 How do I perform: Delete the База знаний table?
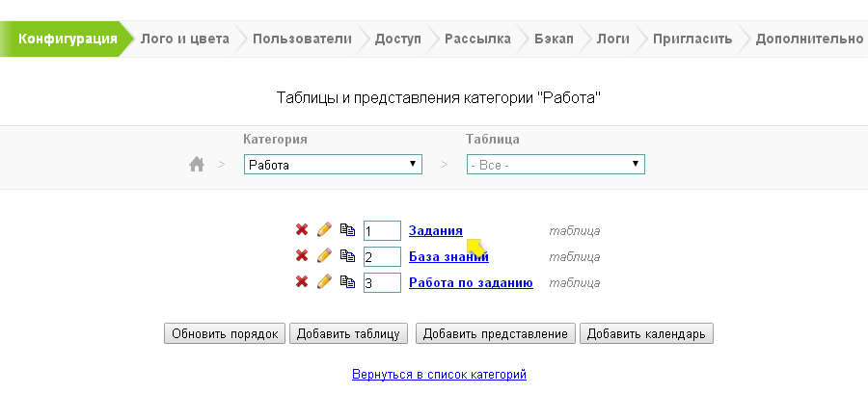click(x=302, y=256)
